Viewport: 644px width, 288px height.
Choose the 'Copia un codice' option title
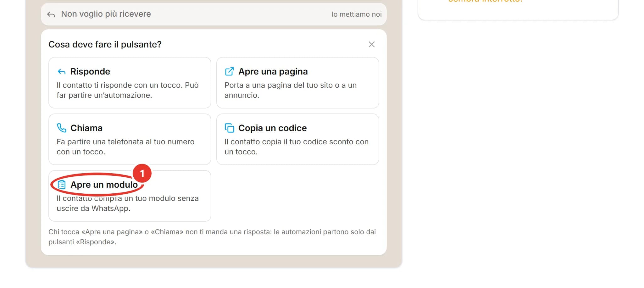tap(272, 128)
